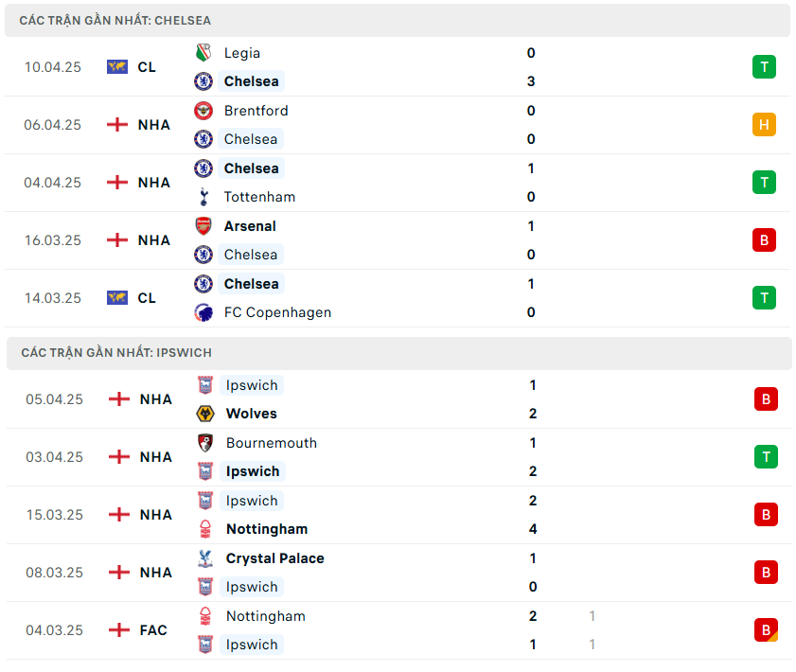Click the green T badge for Legia match
The image size is (796, 672).
(x=764, y=66)
